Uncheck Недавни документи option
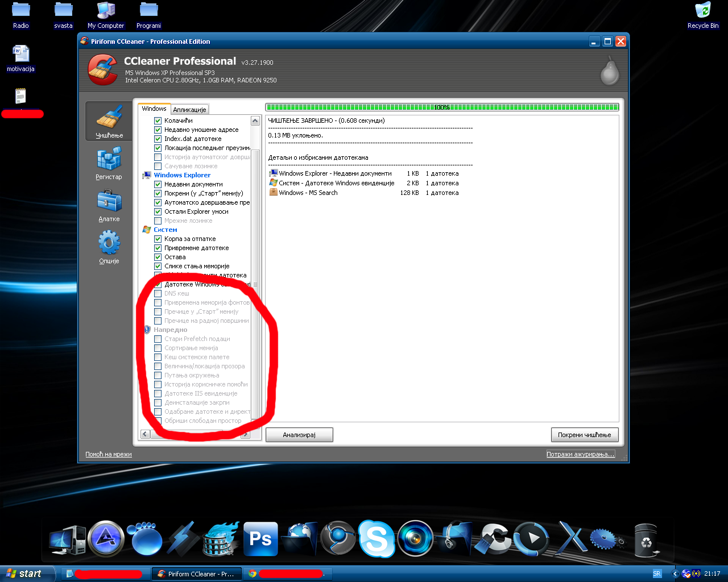The width and height of the screenshot is (728, 582). tap(158, 184)
